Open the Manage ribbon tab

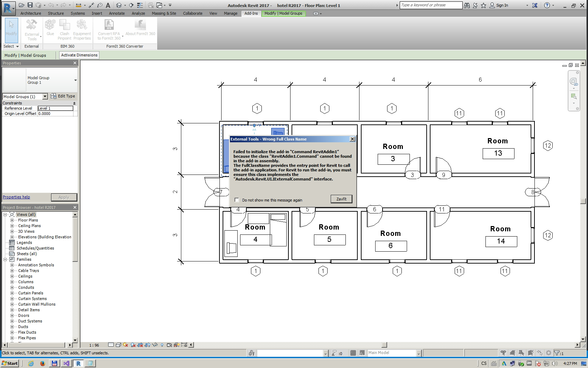point(231,13)
